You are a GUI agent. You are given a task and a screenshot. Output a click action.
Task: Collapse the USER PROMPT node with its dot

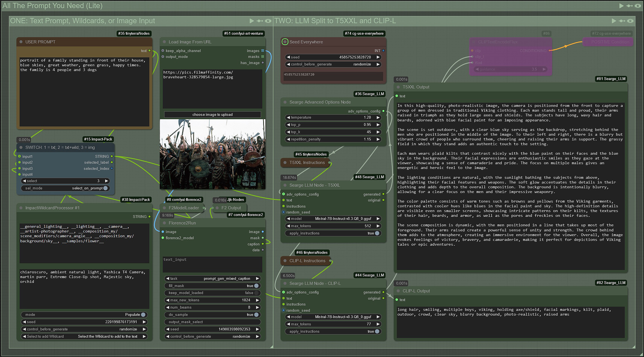(x=21, y=42)
